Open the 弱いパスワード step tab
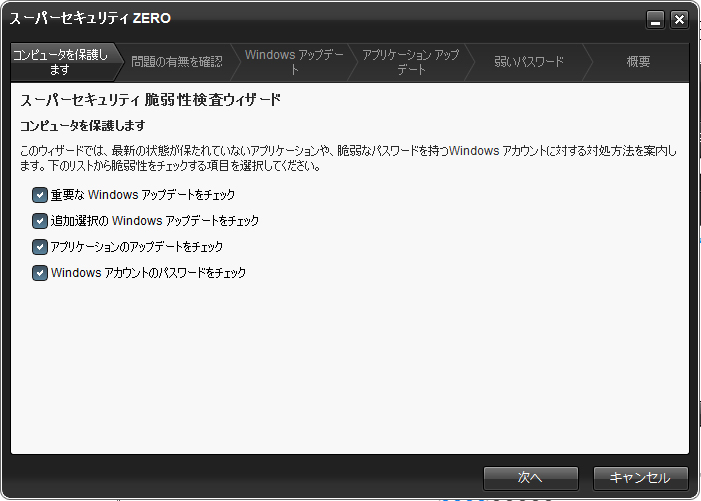 [x=529, y=62]
